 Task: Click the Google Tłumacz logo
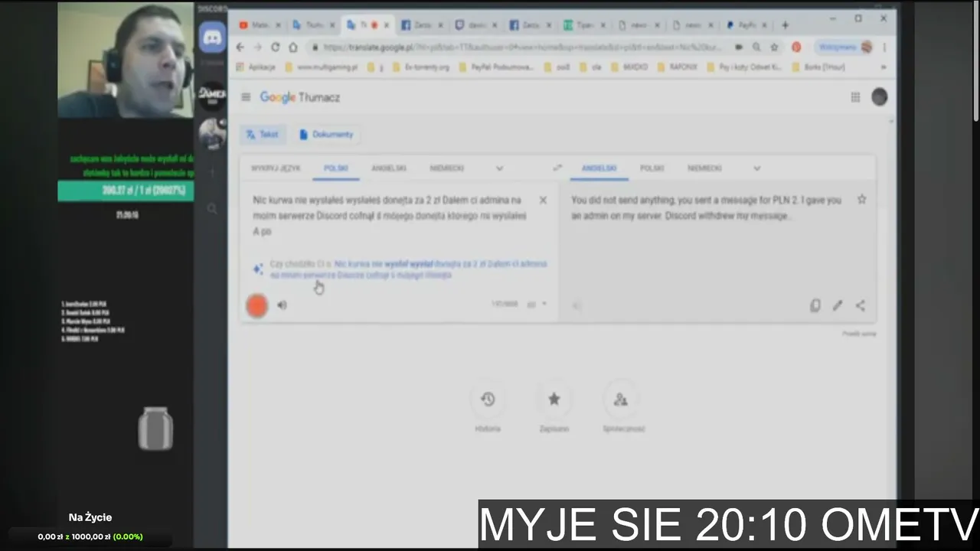pos(299,97)
